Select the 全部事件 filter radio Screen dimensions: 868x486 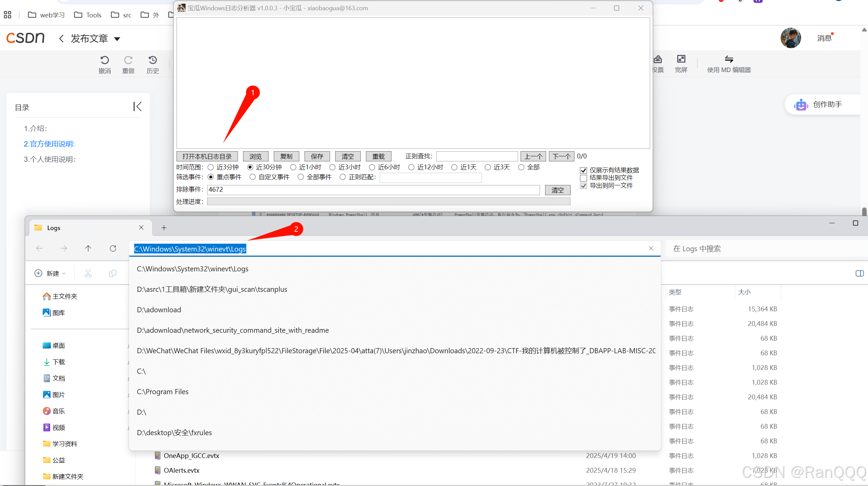(x=301, y=177)
